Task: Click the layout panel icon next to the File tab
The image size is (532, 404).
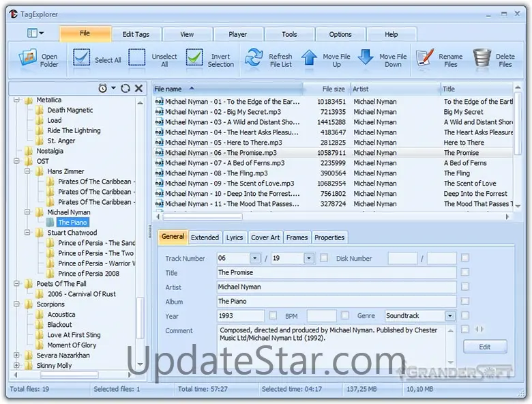Action: (x=32, y=33)
